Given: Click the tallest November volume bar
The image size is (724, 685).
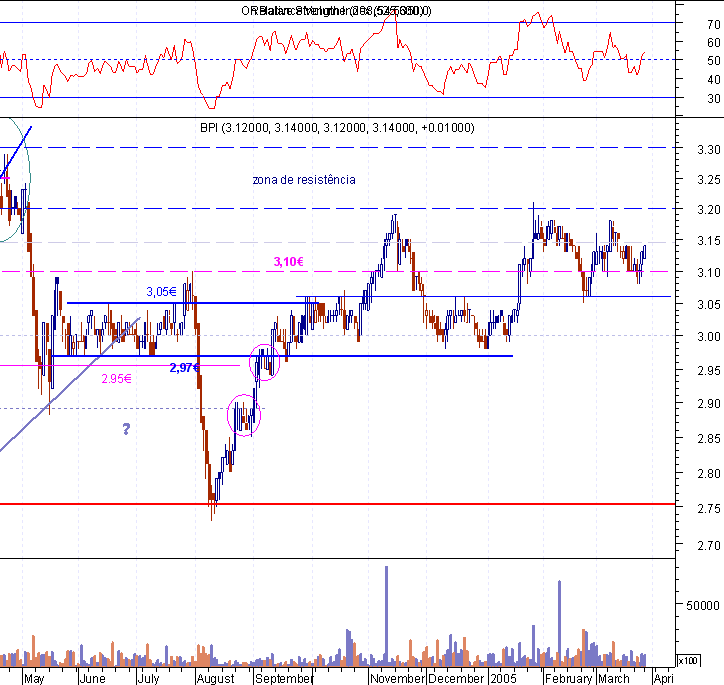Looking at the screenshot, I should point(386,616).
